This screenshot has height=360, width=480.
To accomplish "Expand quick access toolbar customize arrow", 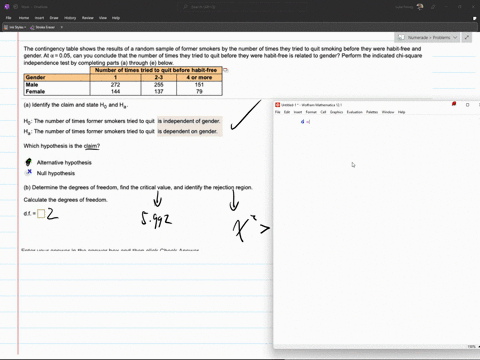I will [x=62, y=27].
